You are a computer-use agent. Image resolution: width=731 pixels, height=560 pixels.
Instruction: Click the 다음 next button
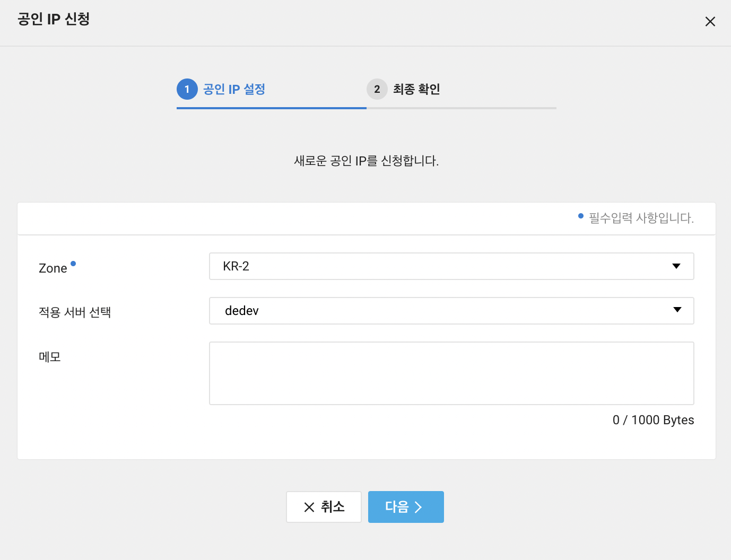point(406,507)
